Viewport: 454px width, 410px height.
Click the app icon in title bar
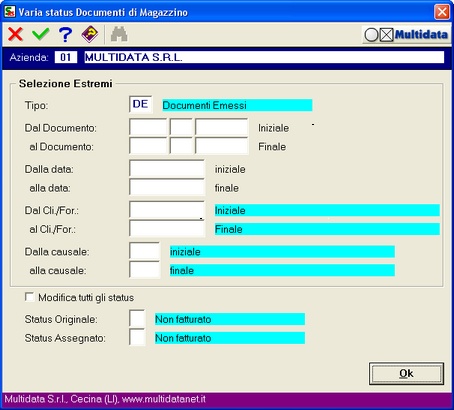click(x=10, y=12)
